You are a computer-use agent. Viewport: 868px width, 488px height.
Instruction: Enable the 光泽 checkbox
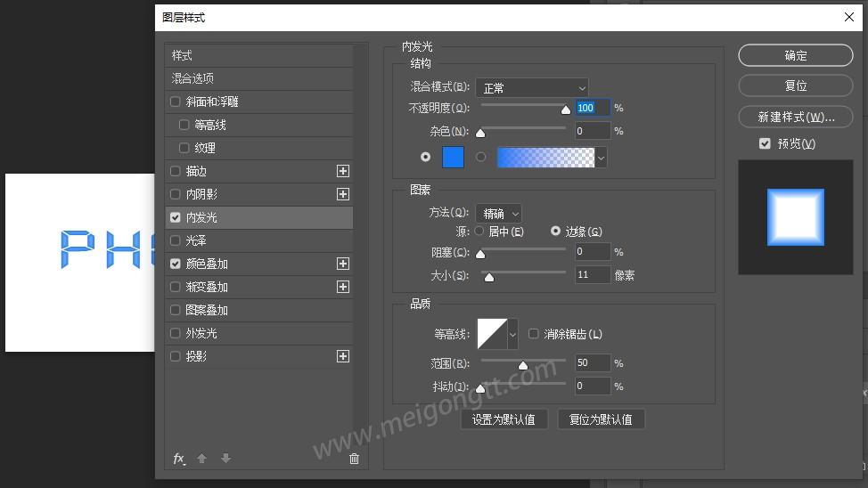pos(176,240)
